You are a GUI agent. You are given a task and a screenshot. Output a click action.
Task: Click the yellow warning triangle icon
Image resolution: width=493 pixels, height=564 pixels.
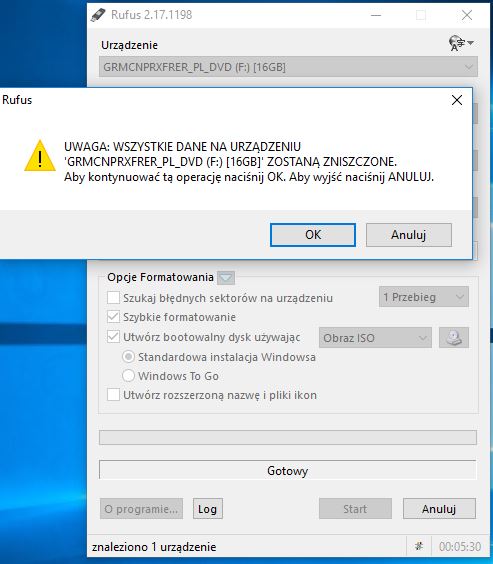[40, 155]
